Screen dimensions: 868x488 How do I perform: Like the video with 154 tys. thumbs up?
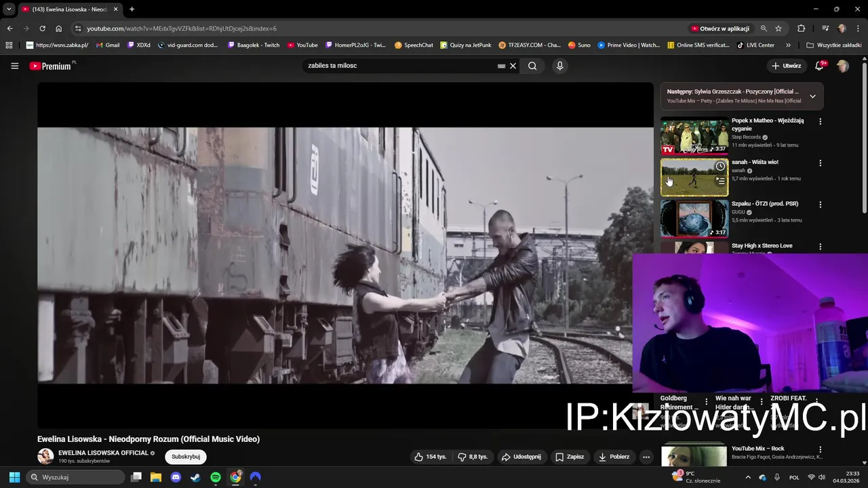click(431, 457)
